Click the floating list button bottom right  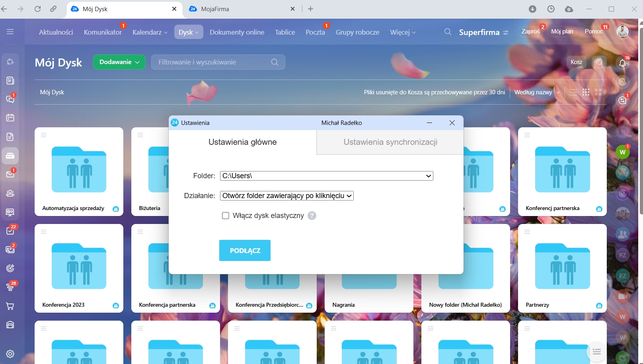(x=596, y=352)
